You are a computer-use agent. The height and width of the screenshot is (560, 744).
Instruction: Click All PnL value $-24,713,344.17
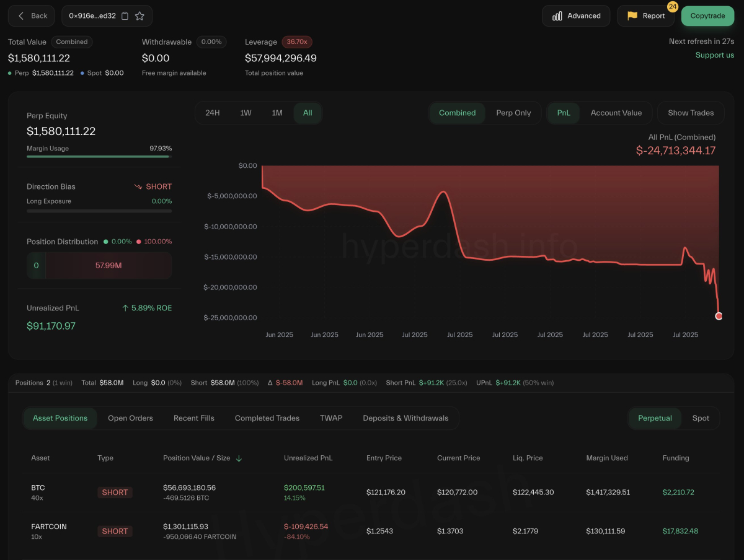(676, 151)
